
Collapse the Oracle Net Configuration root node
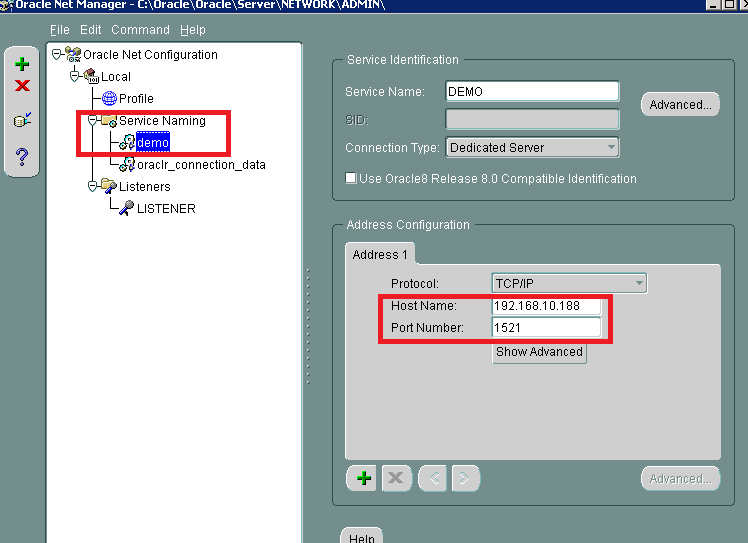pyautogui.click(x=56, y=54)
